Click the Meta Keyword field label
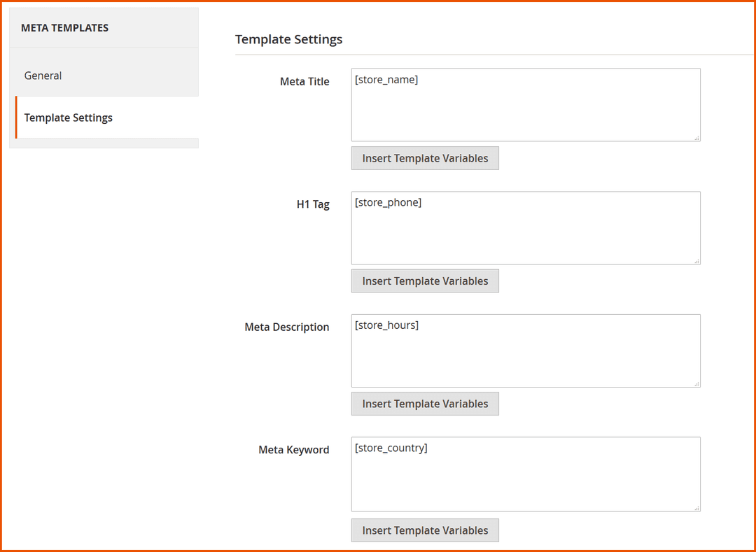Screen dimensions: 756x552 [293, 450]
